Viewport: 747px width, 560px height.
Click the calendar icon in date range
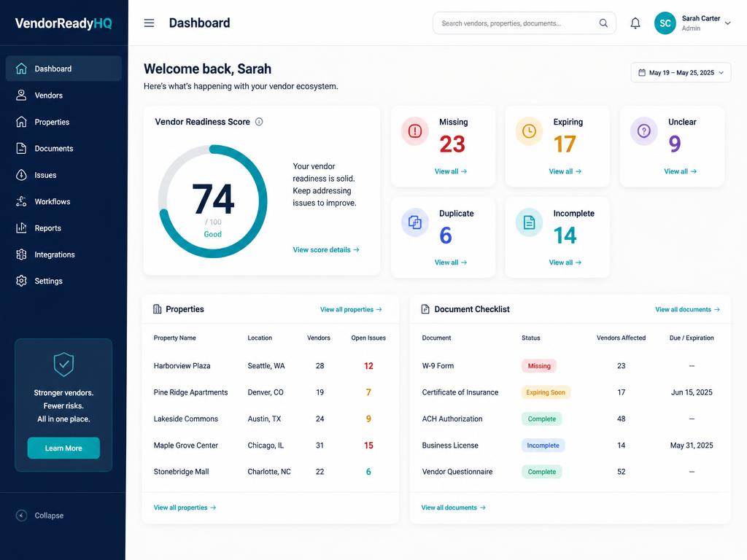coord(642,72)
